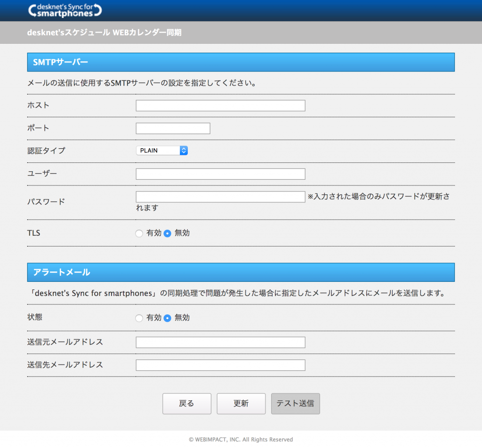
Task: Select 無効 radio for TLS
Action: point(168,233)
